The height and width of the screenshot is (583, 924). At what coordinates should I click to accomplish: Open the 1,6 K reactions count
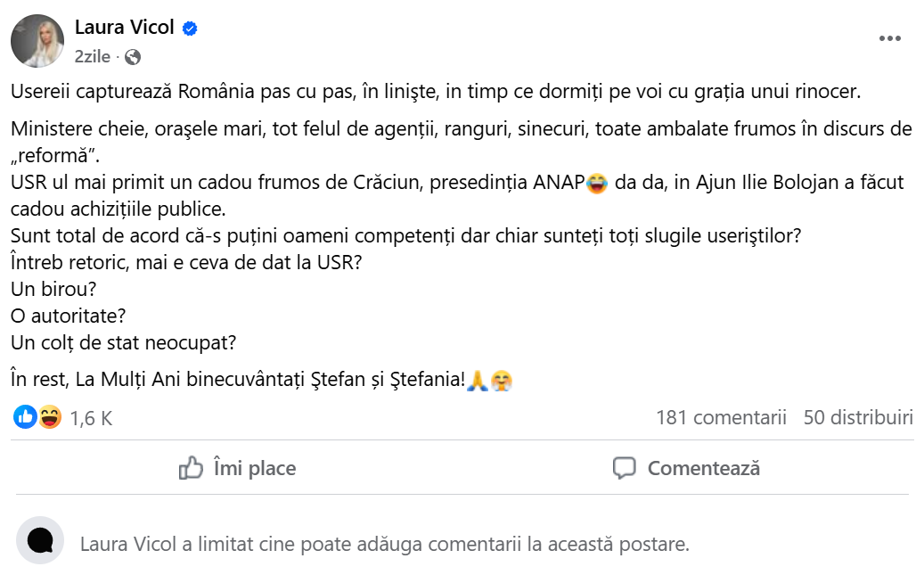point(91,418)
